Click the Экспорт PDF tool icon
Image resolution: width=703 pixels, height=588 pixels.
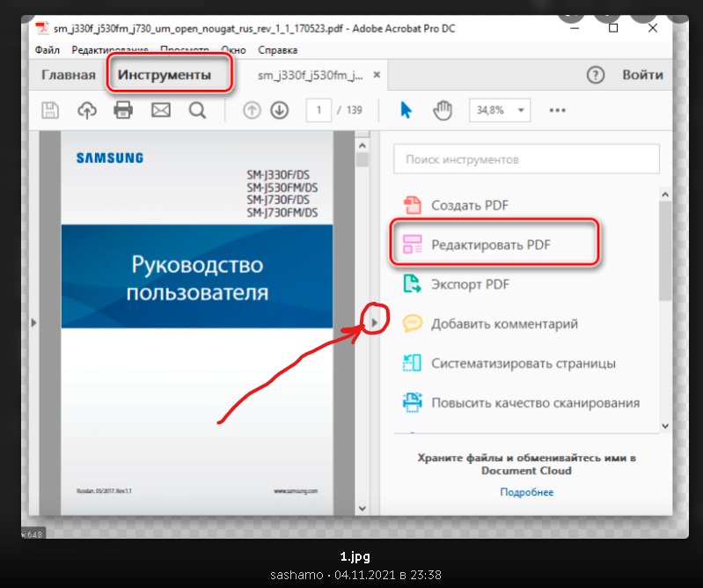click(x=412, y=284)
